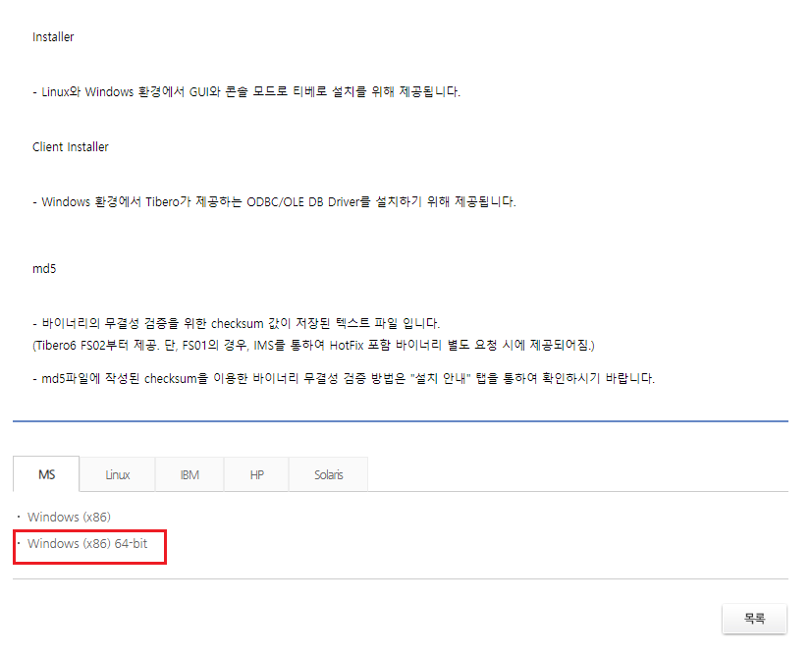
Task: Open the Solaris tab
Action: coord(328,474)
